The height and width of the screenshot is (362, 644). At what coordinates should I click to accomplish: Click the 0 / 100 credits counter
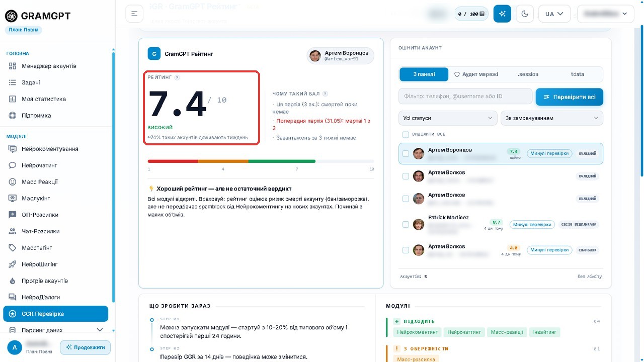coord(471,14)
